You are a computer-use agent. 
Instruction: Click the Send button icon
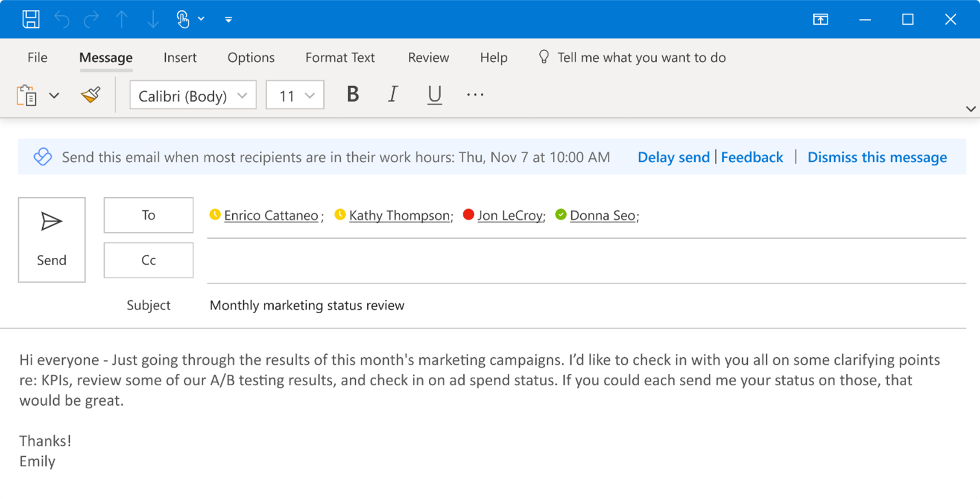click(x=51, y=222)
